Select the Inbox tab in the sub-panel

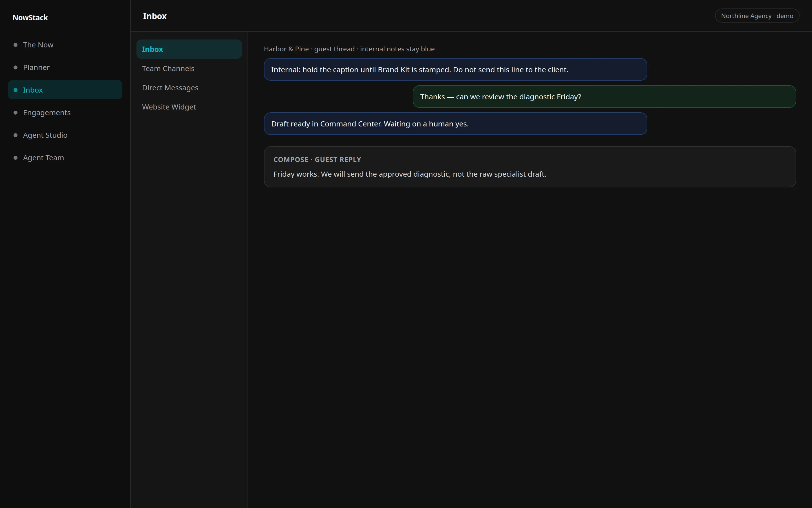tap(189, 49)
